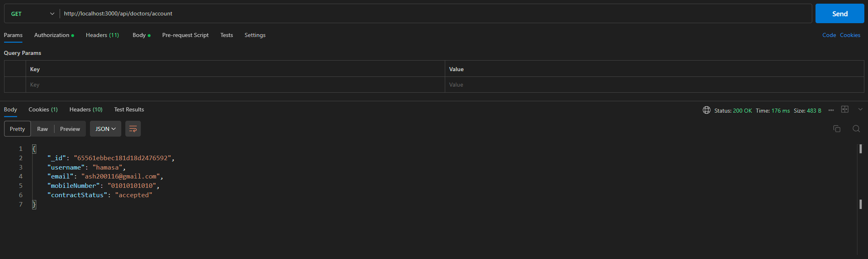Open the three-dot response options menu
This screenshot has height=259, width=868.
tap(831, 110)
